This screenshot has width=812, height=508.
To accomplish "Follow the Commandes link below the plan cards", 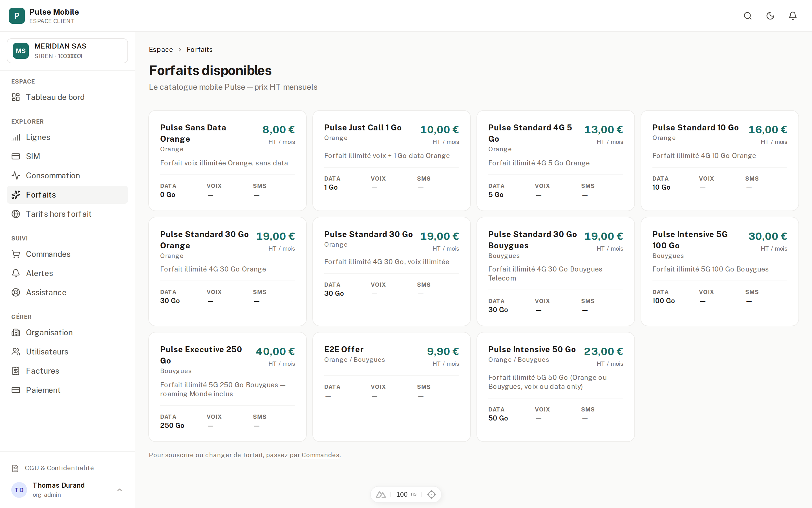I will [x=320, y=455].
